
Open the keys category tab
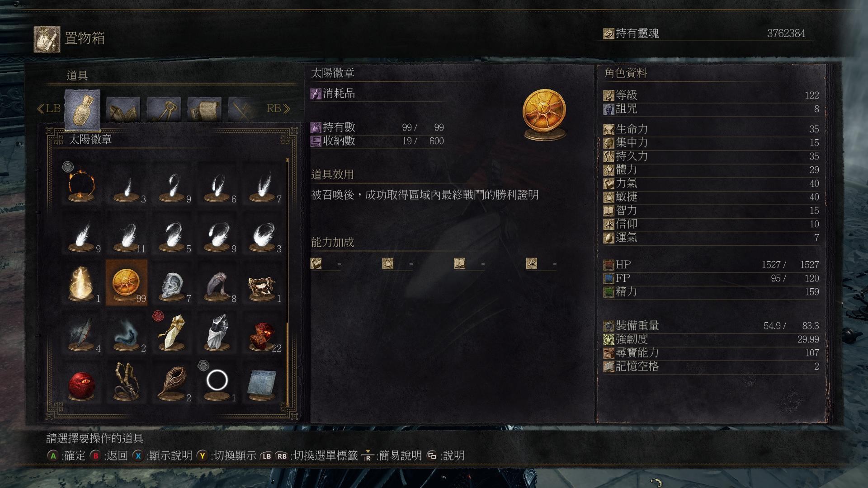click(x=164, y=109)
